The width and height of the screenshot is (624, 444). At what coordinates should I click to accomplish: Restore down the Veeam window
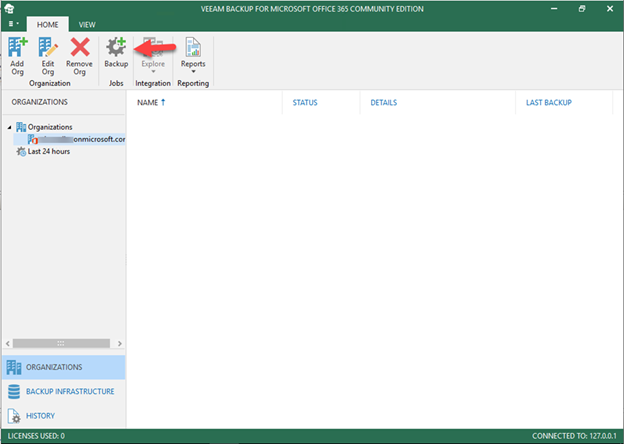(582, 9)
